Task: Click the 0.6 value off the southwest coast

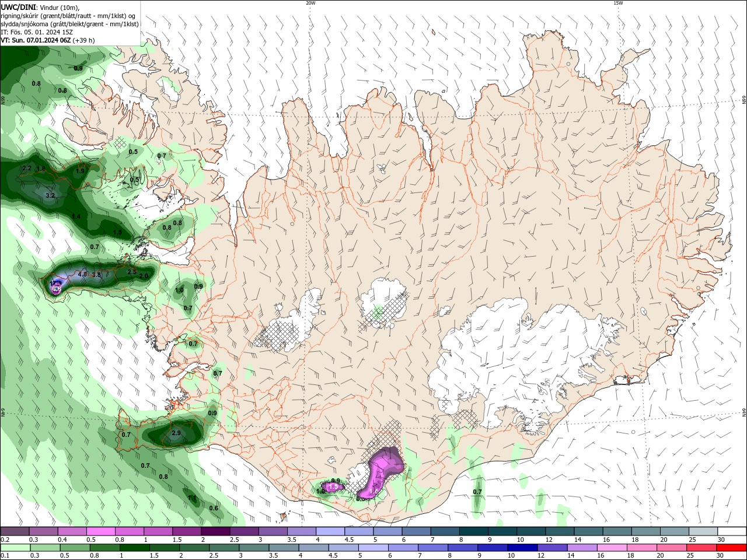Action: click(214, 508)
